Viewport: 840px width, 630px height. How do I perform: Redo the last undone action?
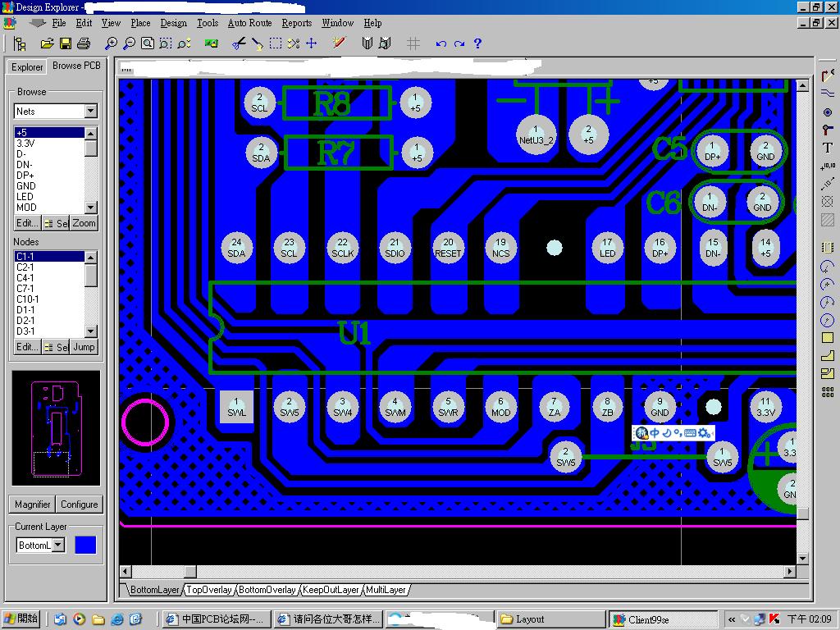point(459,43)
